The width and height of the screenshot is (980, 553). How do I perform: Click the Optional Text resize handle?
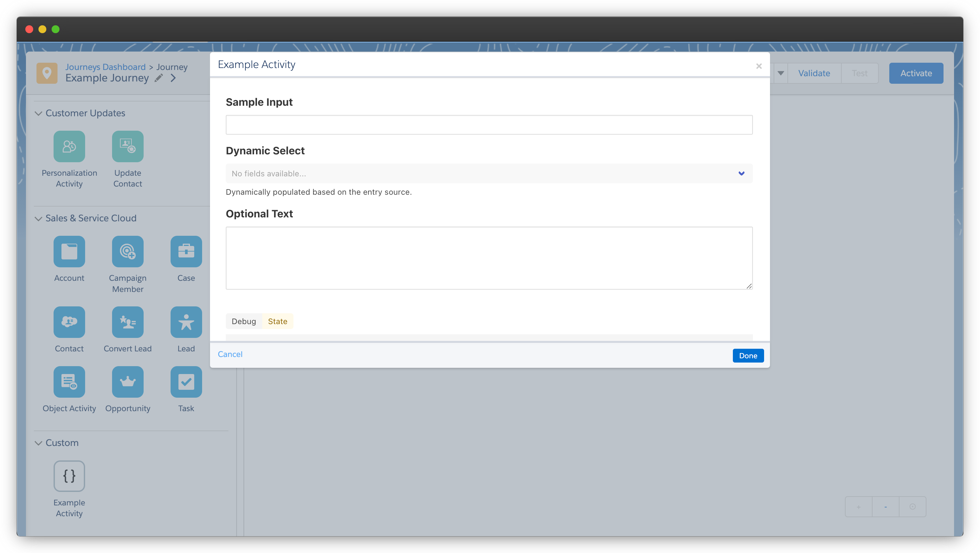click(x=749, y=286)
